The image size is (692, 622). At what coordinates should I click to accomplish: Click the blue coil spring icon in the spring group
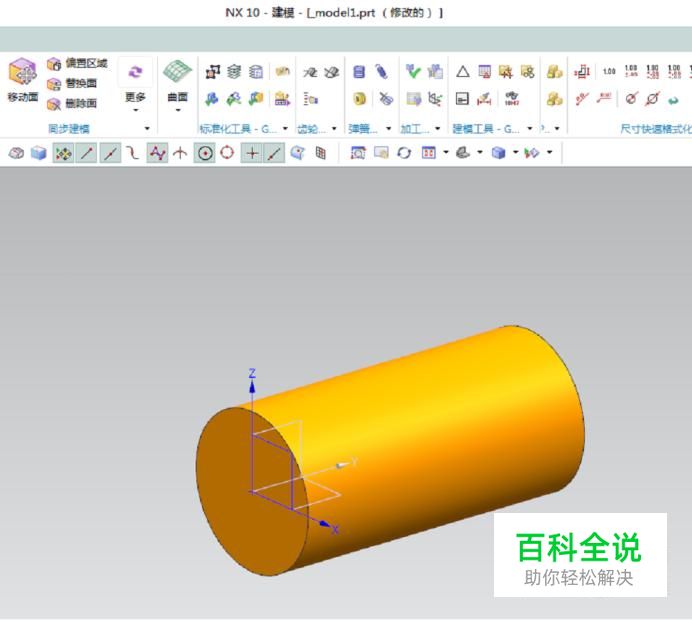[x=359, y=72]
